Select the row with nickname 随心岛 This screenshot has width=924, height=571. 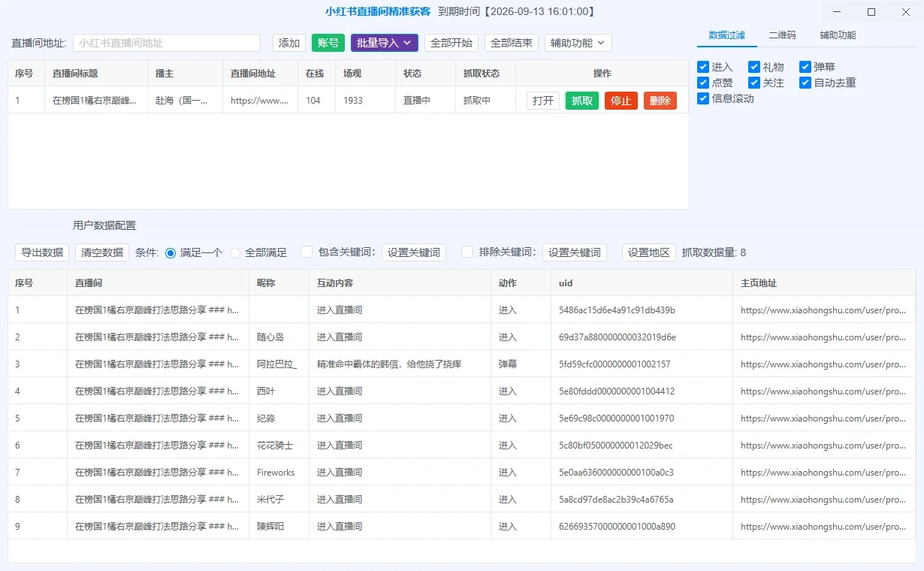point(461,337)
